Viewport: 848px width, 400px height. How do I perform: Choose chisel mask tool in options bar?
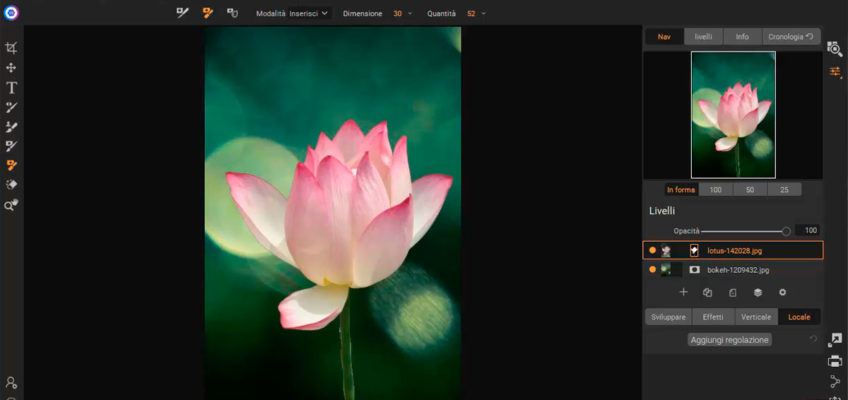coord(233,13)
